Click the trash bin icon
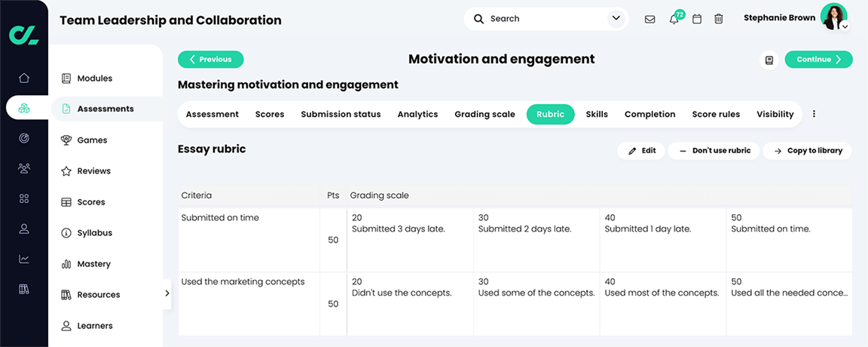868x347 pixels. click(x=719, y=19)
